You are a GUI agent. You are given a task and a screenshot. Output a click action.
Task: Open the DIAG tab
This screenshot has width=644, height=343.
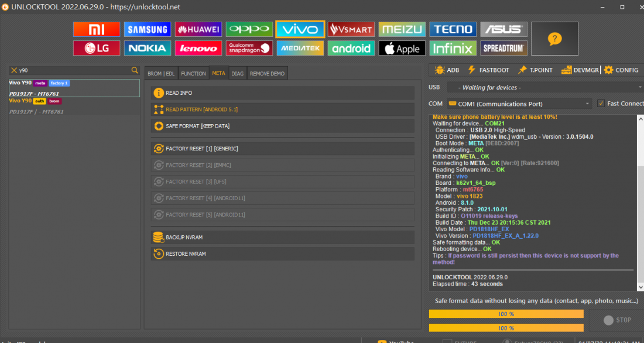[x=237, y=73]
